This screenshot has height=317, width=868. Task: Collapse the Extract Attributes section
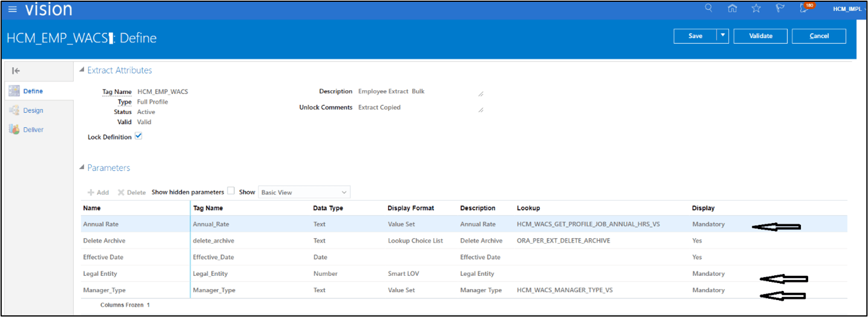coord(82,70)
